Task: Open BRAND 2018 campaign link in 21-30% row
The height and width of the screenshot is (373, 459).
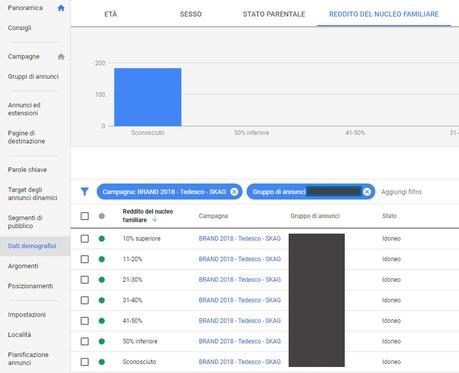Action: point(240,280)
